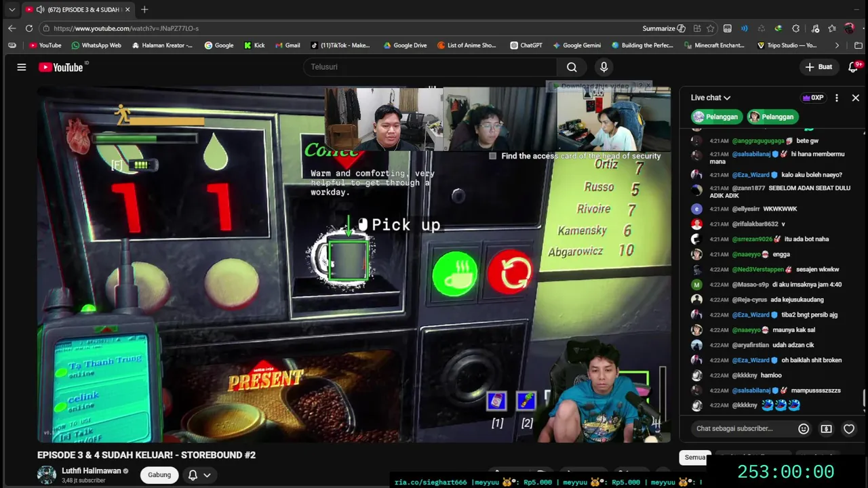Open the YouTube notifications bell
This screenshot has height=488, width=868.
tap(854, 66)
